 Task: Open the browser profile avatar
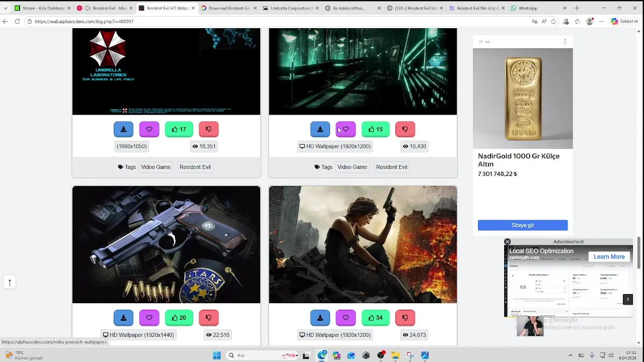point(590,22)
